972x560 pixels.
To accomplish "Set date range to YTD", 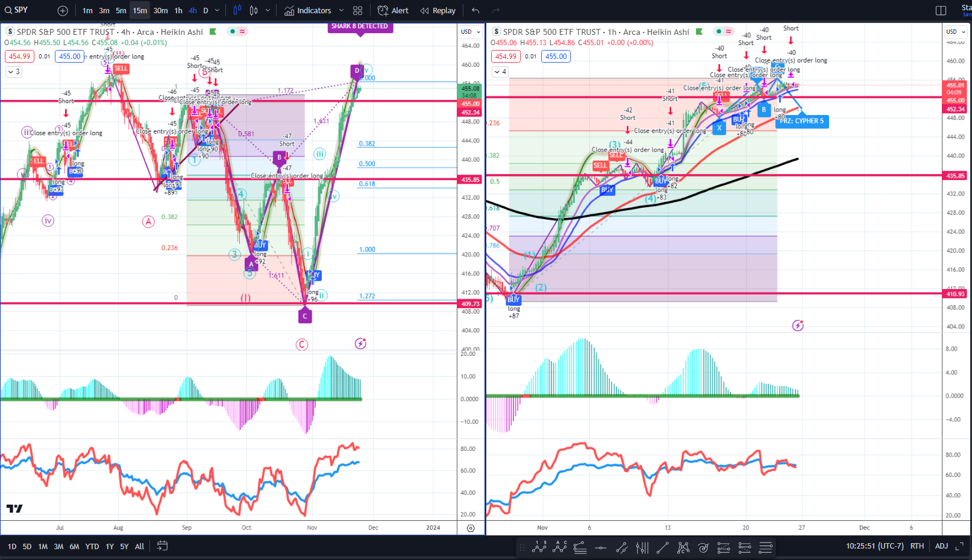I will coord(92,547).
